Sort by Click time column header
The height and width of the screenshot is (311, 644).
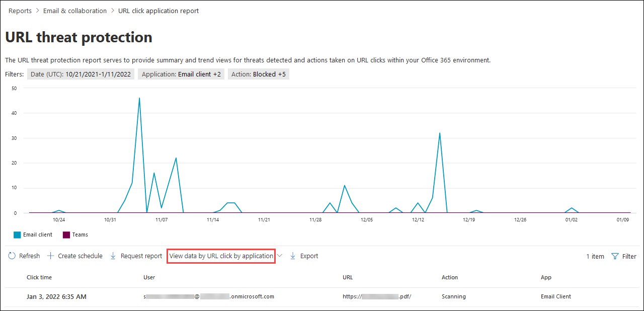point(39,277)
